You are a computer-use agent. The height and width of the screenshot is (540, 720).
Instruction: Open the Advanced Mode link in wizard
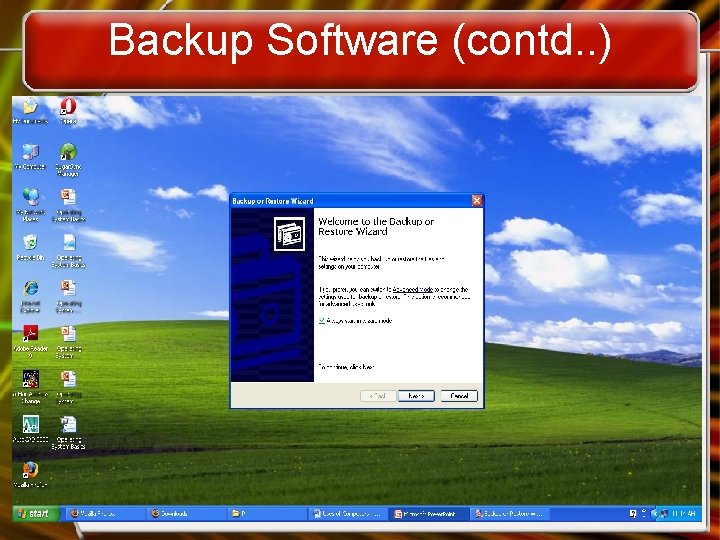(x=413, y=290)
